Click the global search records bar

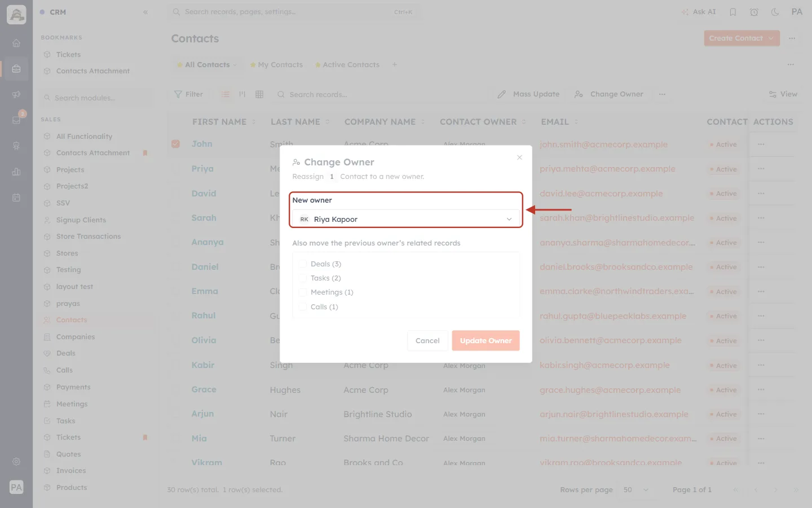point(295,12)
